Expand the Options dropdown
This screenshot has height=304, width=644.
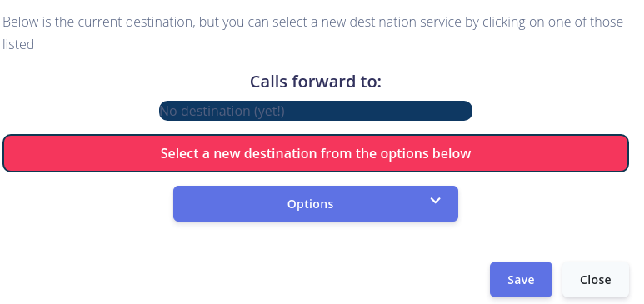316,204
